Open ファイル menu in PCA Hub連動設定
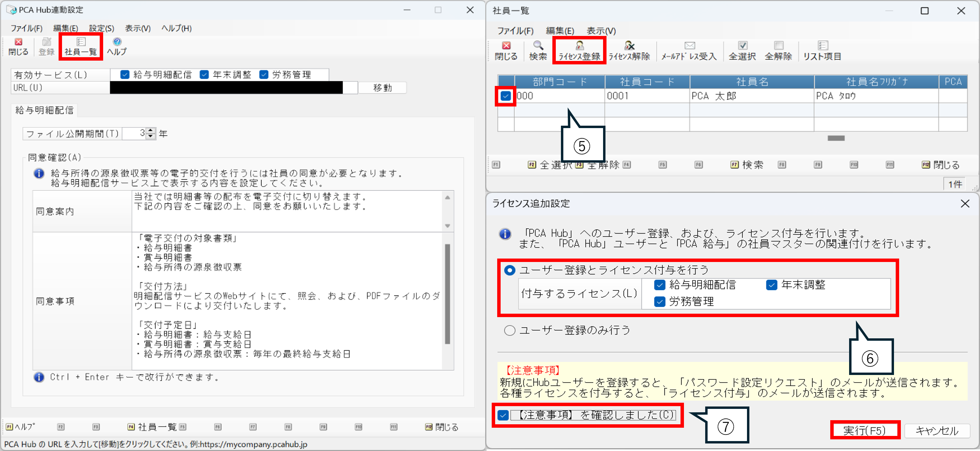Viewport: 980px width, 451px height. click(x=26, y=28)
